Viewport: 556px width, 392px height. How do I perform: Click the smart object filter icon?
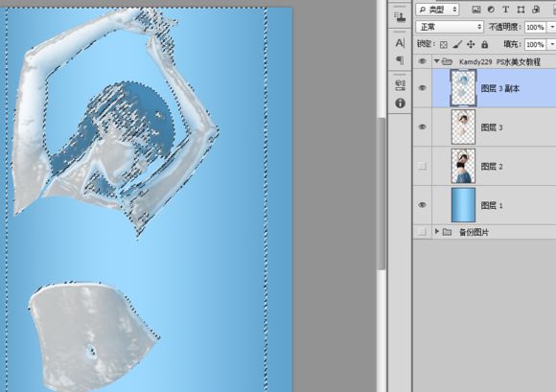(536, 10)
